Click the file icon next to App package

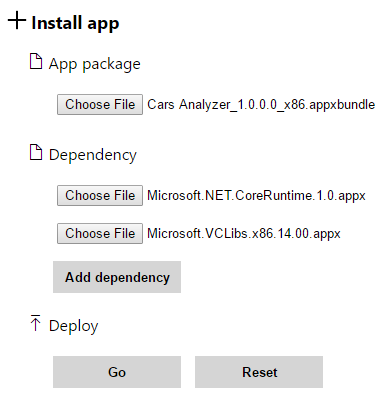pyautogui.click(x=36, y=61)
